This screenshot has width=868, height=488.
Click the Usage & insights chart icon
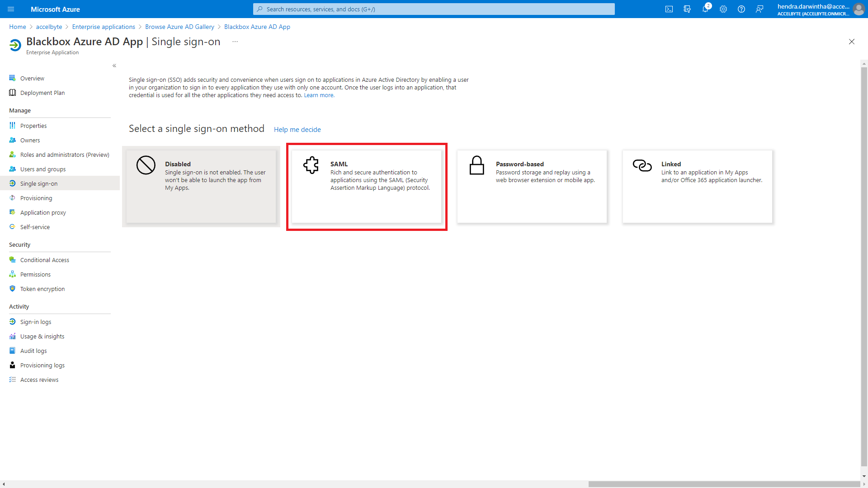coord(13,336)
